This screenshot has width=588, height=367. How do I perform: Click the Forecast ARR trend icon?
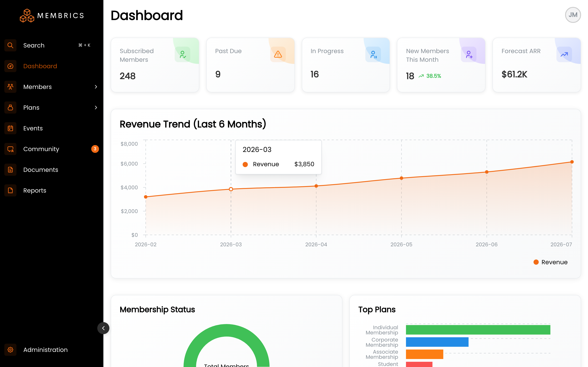(564, 54)
